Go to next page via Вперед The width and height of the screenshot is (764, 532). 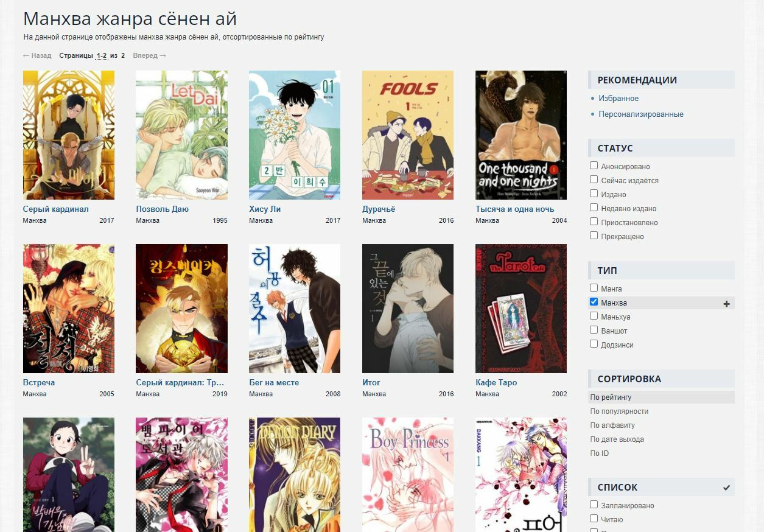(149, 55)
